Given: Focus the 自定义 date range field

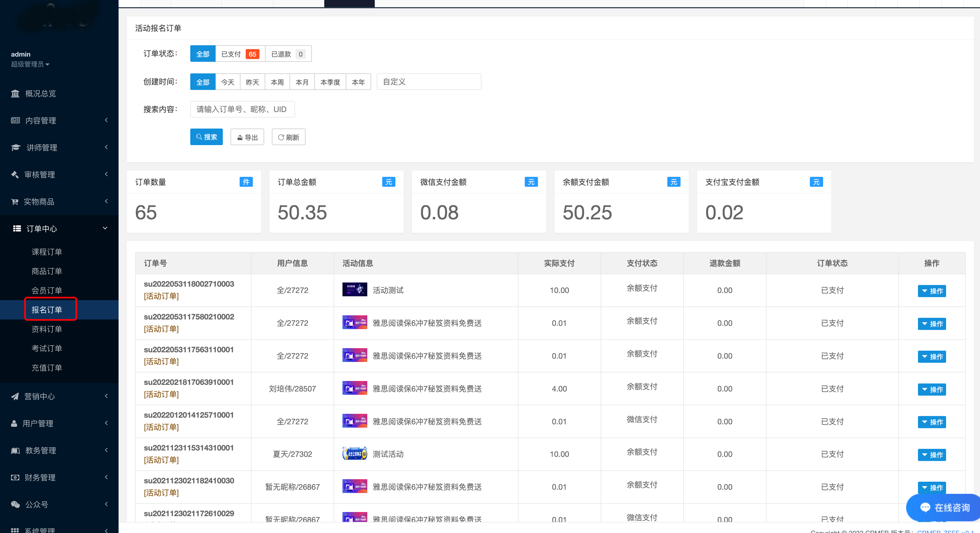Looking at the screenshot, I should click(x=429, y=82).
